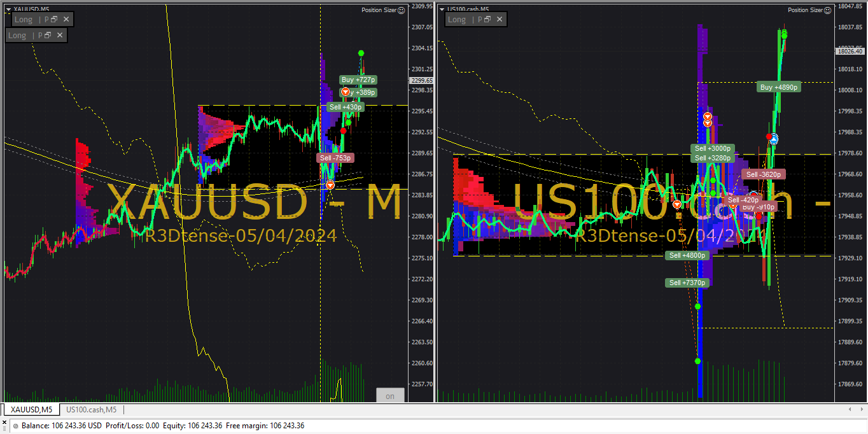
Task: Click the Free margin 106 243.36 status text
Action: 265,426
